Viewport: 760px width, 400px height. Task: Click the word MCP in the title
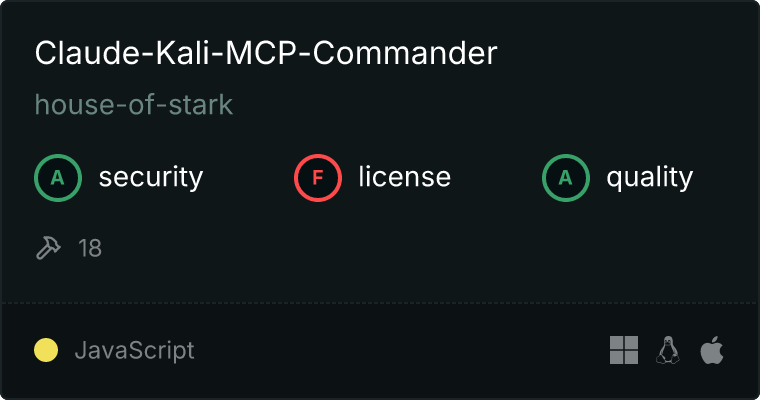click(262, 53)
